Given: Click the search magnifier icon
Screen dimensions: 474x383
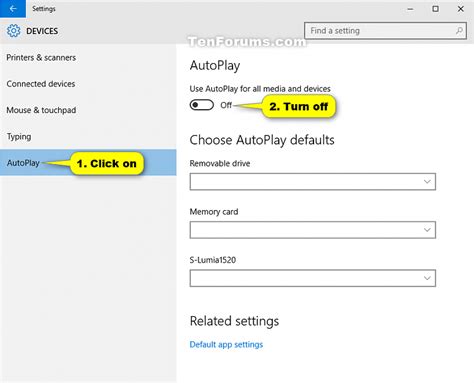Looking at the screenshot, I should (x=459, y=31).
